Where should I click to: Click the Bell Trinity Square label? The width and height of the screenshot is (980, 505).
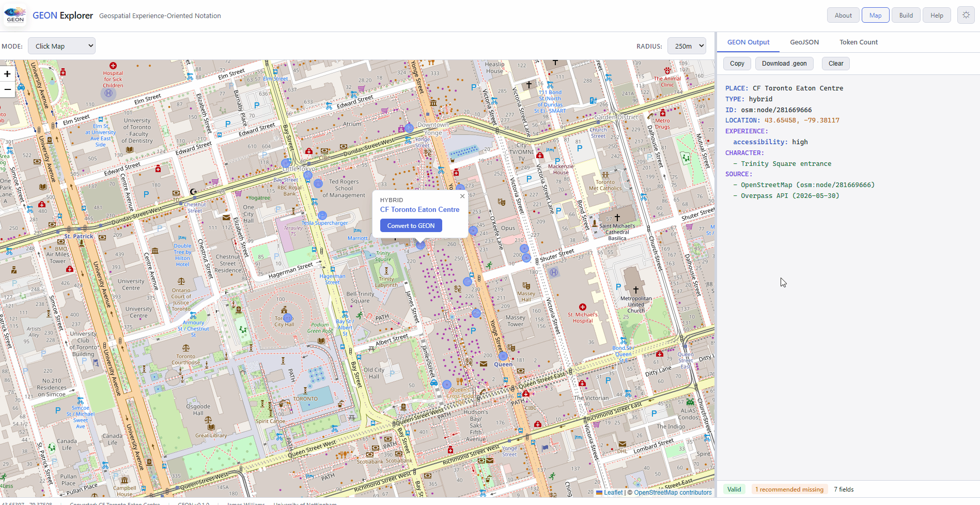360,297
